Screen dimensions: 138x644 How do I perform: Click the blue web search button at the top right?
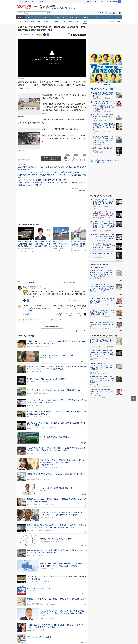[120, 2]
